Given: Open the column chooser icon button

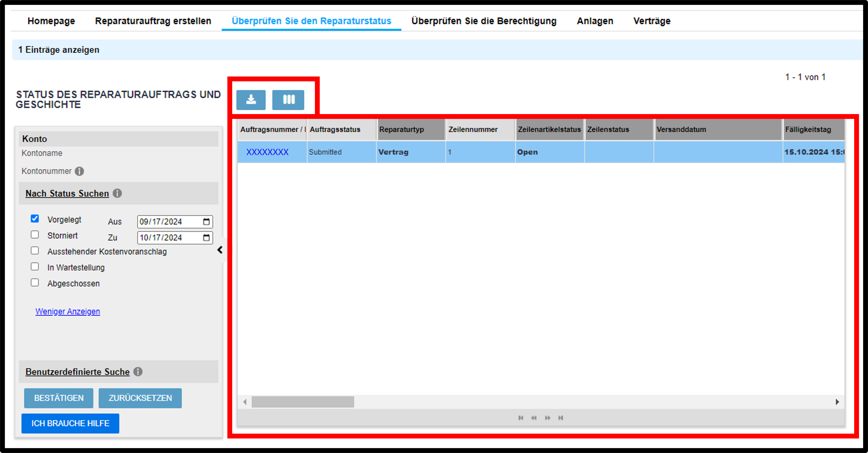Looking at the screenshot, I should (x=288, y=100).
